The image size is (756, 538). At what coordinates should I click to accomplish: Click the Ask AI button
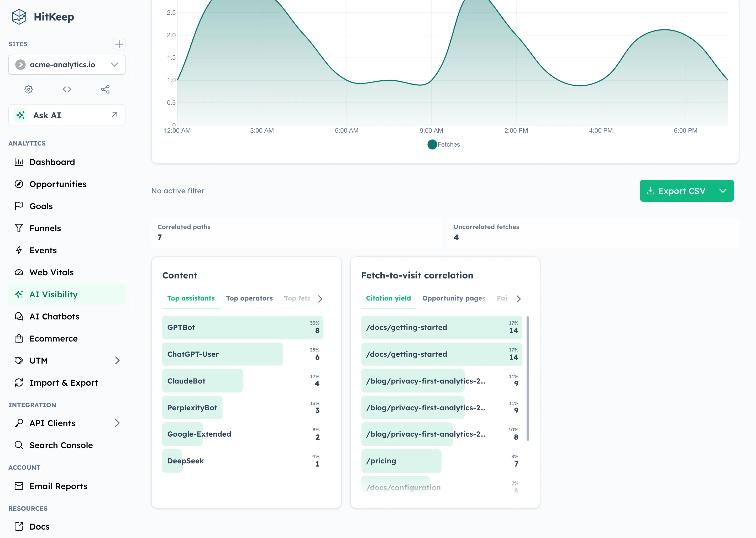coord(67,115)
